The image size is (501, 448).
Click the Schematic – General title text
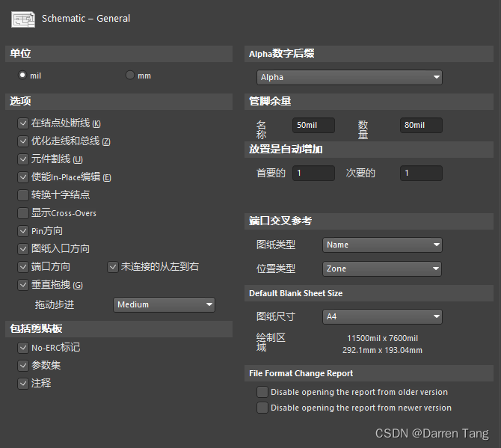[x=86, y=19]
